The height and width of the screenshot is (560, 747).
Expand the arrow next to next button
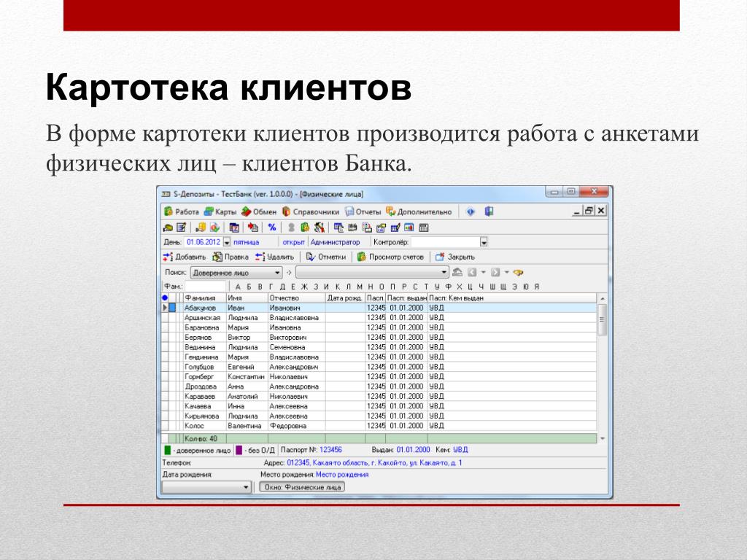(x=507, y=273)
